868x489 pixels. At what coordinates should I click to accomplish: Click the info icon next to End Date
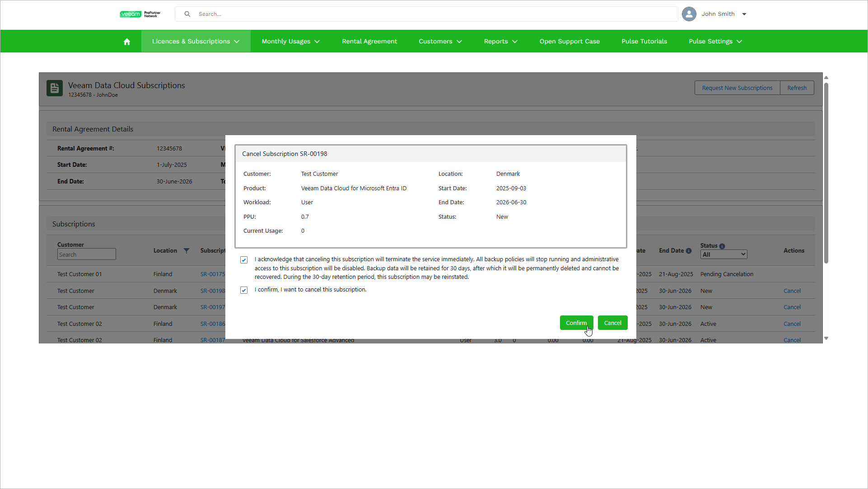click(x=689, y=251)
